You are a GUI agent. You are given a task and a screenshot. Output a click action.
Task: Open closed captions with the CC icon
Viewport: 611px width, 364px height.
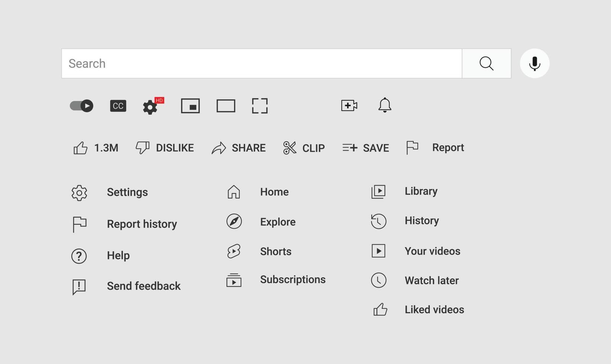pos(118,105)
